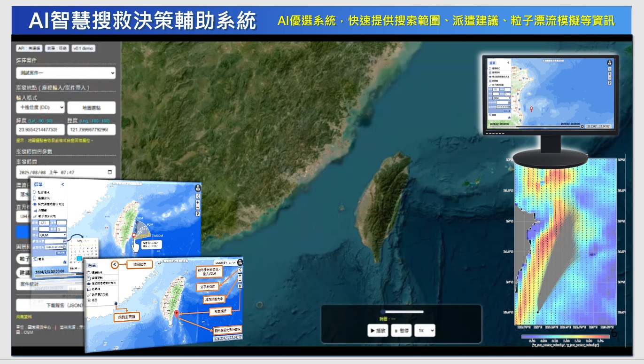The width and height of the screenshot is (644, 364).
Task: Click the share icon on the map panel
Action: point(240,270)
